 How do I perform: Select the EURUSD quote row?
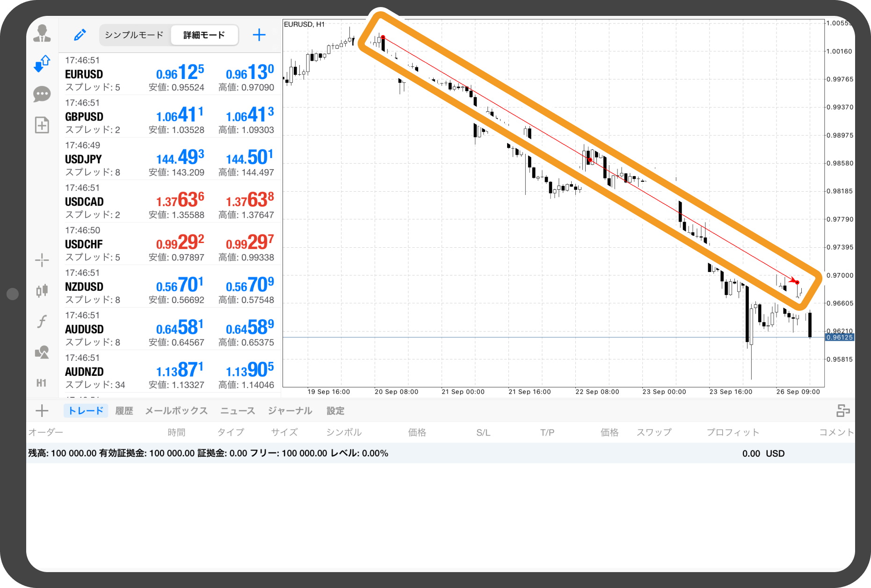point(170,74)
